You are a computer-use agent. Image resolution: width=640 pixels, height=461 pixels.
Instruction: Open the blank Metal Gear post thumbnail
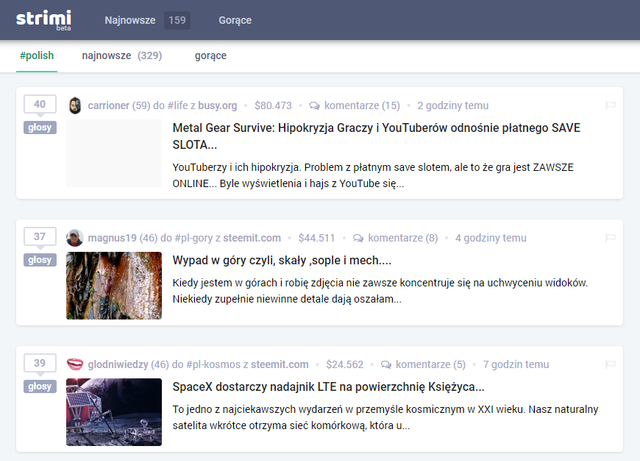coord(114,153)
